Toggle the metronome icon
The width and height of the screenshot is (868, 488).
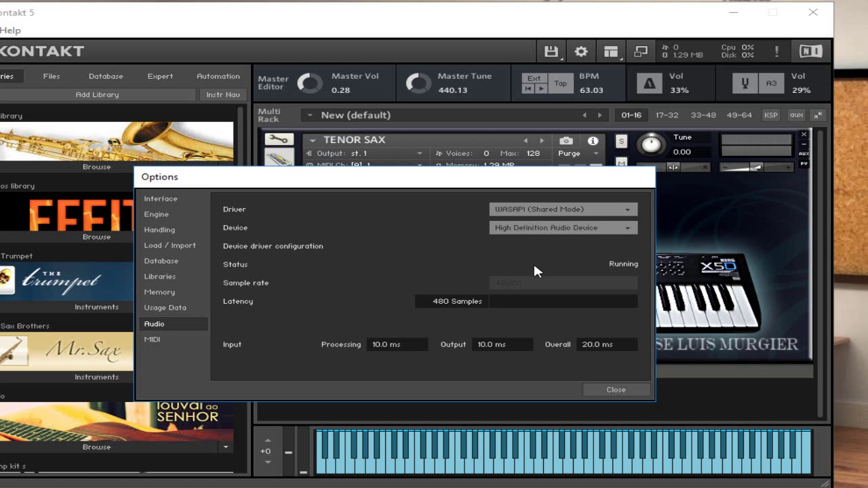tap(650, 83)
